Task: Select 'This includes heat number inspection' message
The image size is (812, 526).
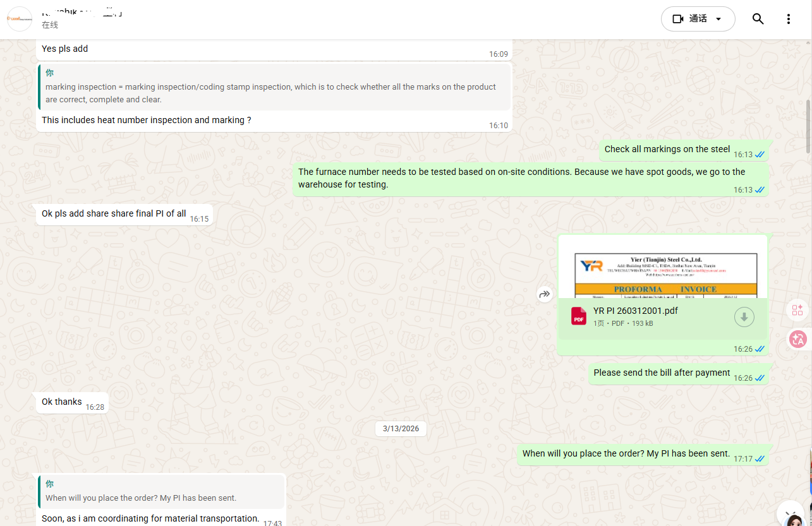Action: (x=147, y=120)
